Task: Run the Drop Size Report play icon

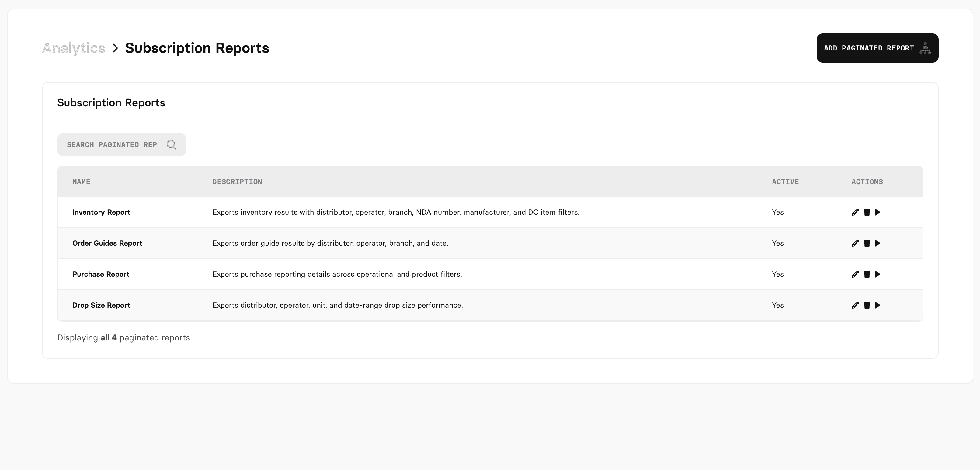Action: coord(877,305)
